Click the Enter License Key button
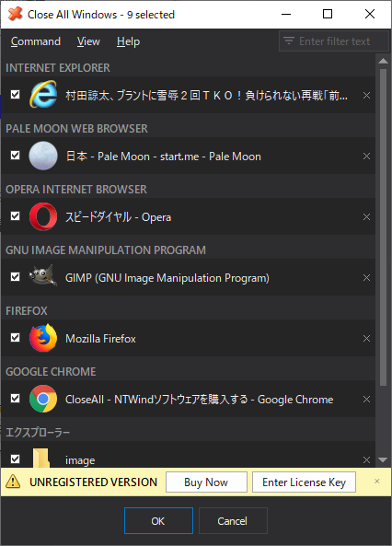392x546 pixels. pyautogui.click(x=304, y=482)
